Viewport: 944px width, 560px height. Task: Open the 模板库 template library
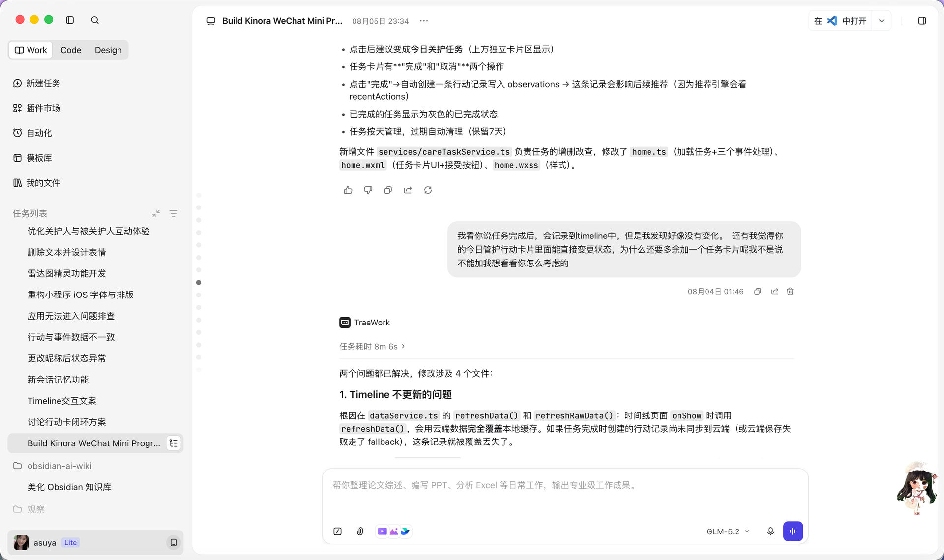tap(32, 158)
